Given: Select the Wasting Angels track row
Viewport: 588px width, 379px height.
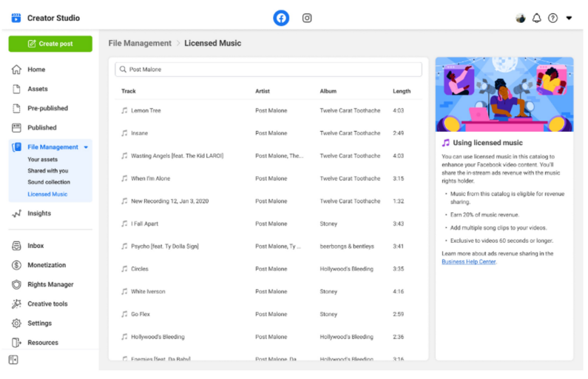Looking at the screenshot, I should (268, 155).
